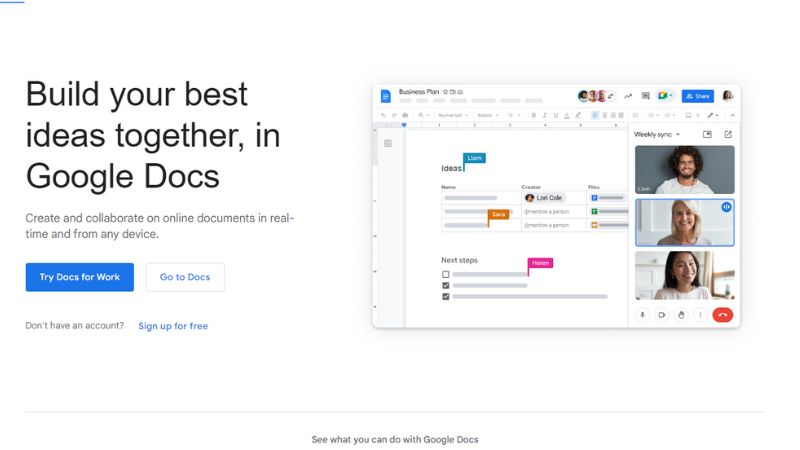Toggle the microphone in the Meet controls
Screen dimensions: 800x450
click(642, 315)
